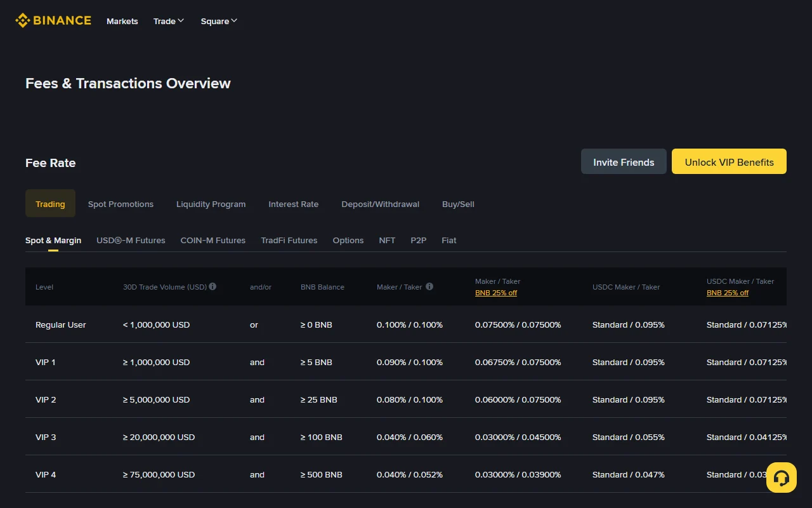Viewport: 812px width, 508px height.
Task: Click the '0.03000% / 0.04500%' discounted fee cell
Action: (x=518, y=437)
